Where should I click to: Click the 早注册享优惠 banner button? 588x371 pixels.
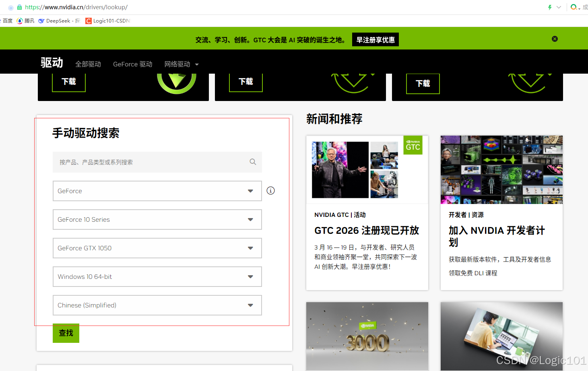point(375,40)
